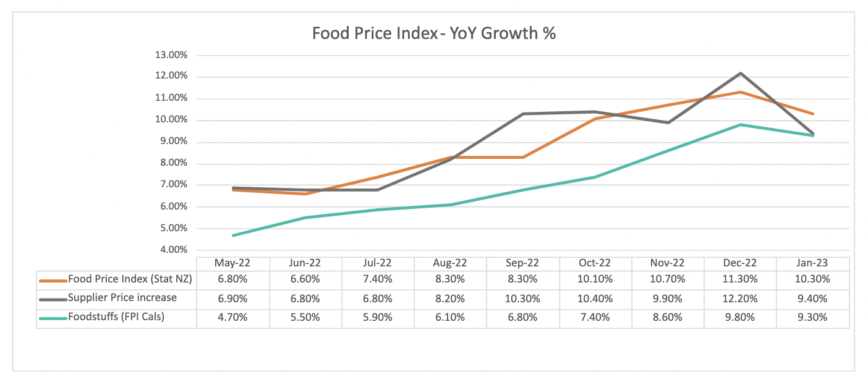Select the chart title Food Price Index
The width and height of the screenshot is (868, 382).
click(x=433, y=33)
